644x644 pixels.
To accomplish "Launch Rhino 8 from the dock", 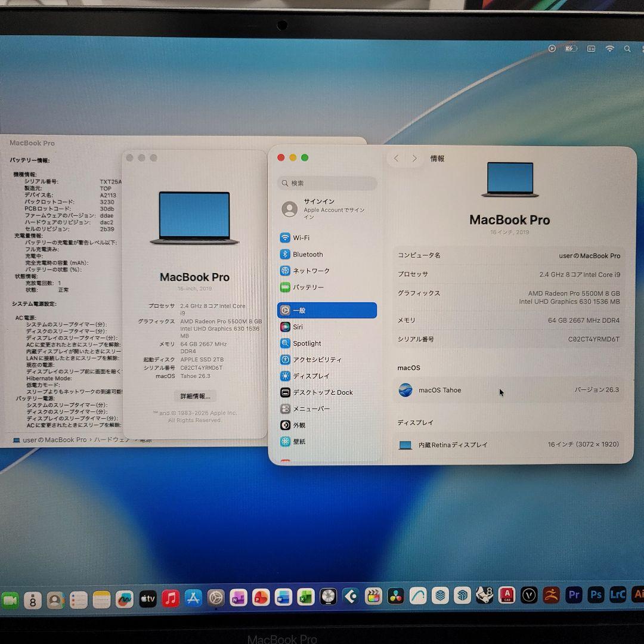I will point(485,595).
